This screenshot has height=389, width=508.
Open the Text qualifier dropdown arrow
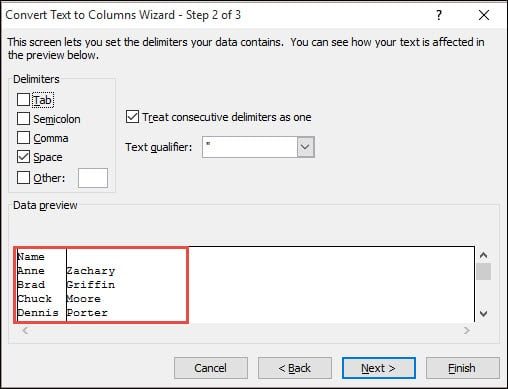click(x=305, y=147)
